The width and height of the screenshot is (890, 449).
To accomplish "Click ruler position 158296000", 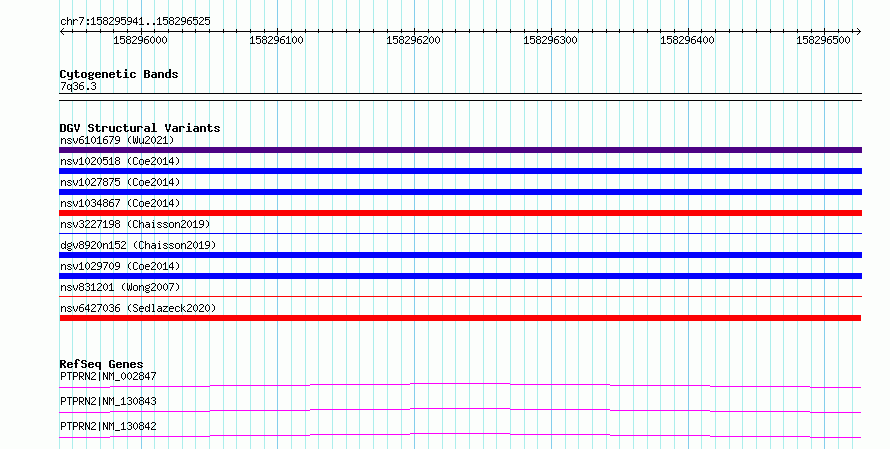I will pyautogui.click(x=140, y=40).
